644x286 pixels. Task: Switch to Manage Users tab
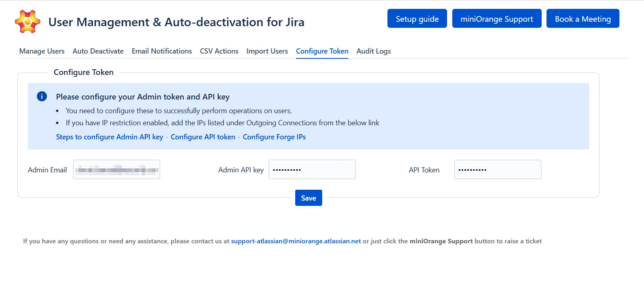tap(42, 51)
